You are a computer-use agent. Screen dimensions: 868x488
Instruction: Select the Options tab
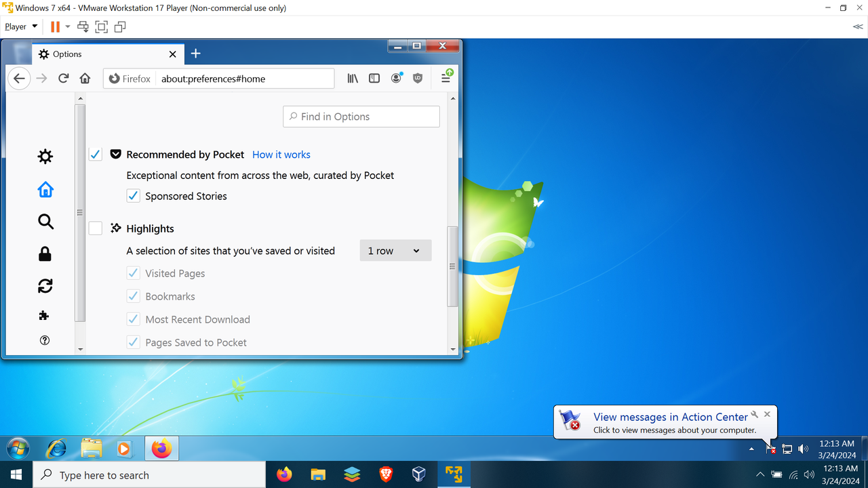pos(107,54)
